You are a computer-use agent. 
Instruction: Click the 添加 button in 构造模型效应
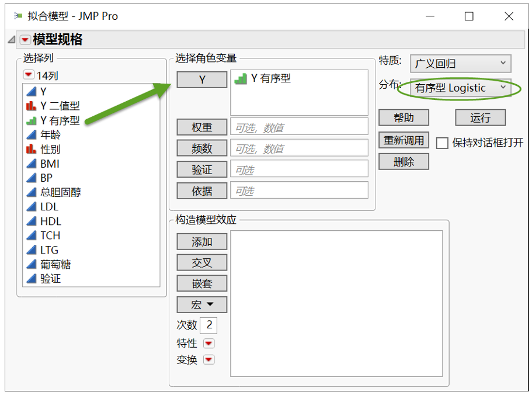coord(201,241)
